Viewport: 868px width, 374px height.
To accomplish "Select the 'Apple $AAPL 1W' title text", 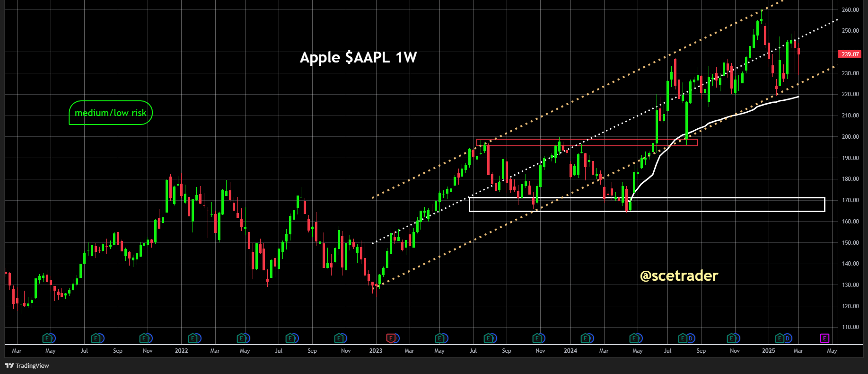I will tap(358, 57).
